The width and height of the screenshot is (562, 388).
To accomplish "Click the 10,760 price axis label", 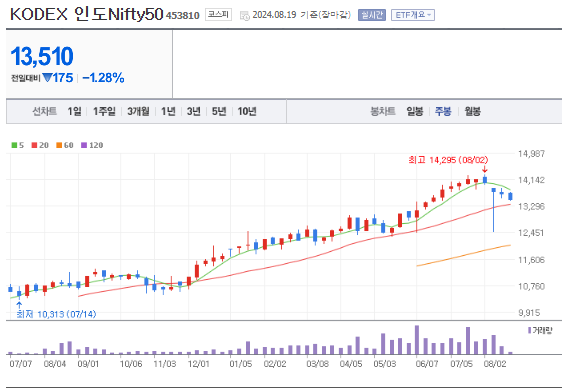I will [x=531, y=286].
